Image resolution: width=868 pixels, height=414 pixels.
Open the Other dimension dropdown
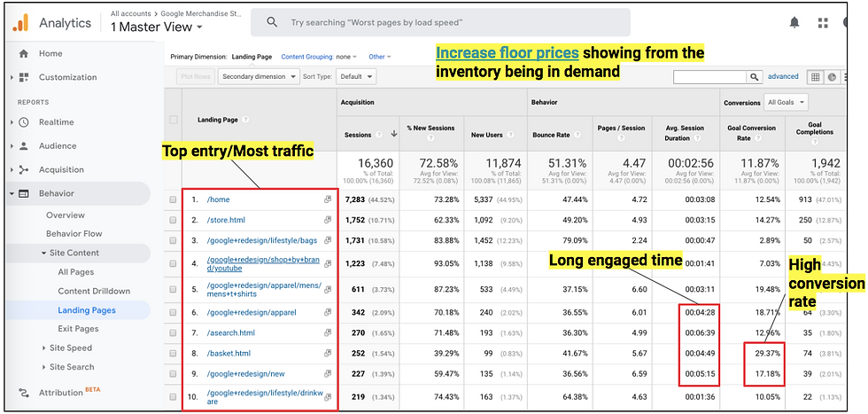(380, 57)
